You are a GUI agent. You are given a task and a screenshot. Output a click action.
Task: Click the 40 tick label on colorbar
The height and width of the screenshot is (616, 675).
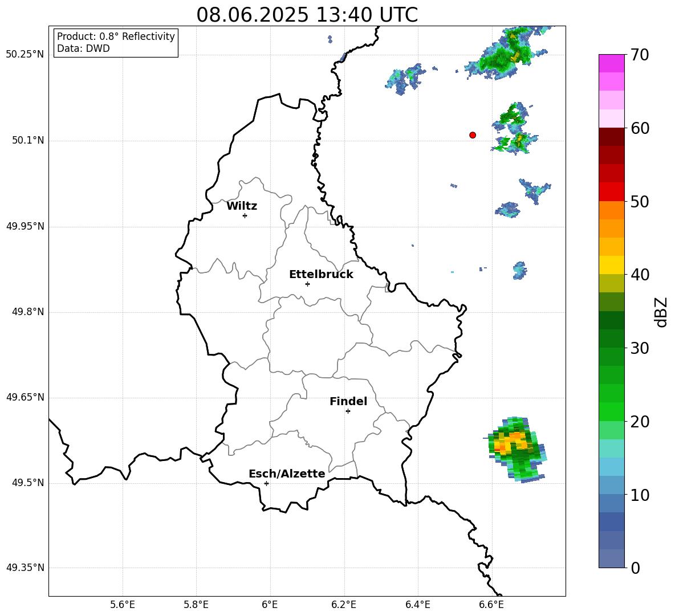tap(640, 275)
